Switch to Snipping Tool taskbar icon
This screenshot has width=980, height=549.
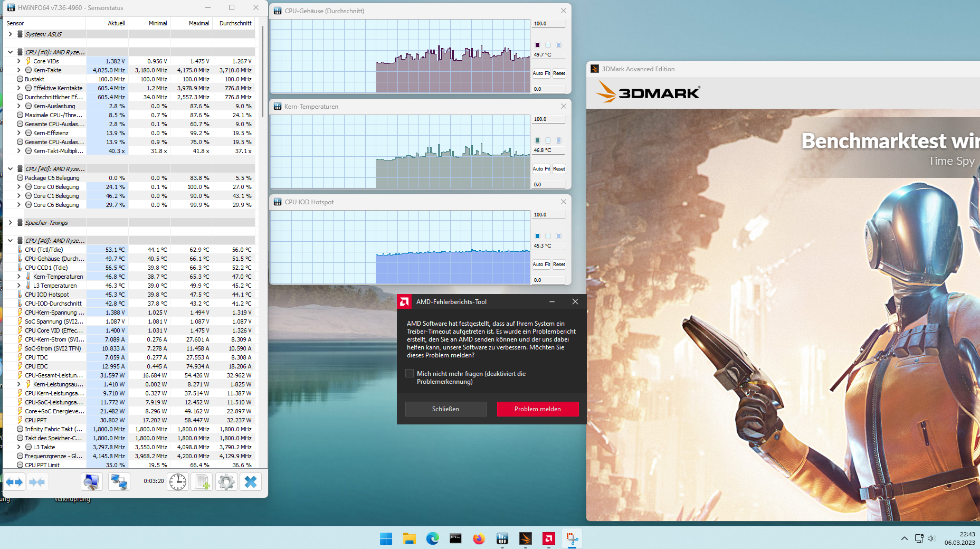572,538
